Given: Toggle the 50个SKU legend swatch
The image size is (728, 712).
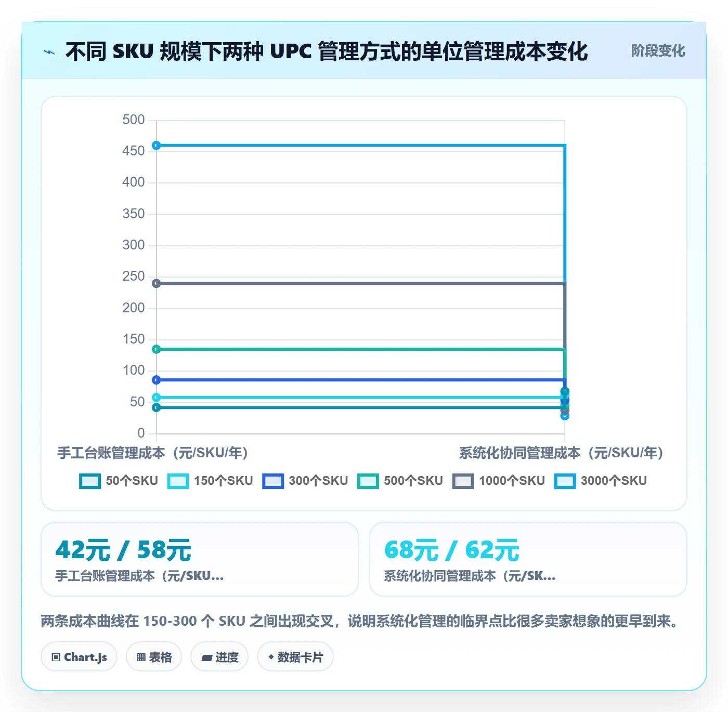Looking at the screenshot, I should 90,481.
